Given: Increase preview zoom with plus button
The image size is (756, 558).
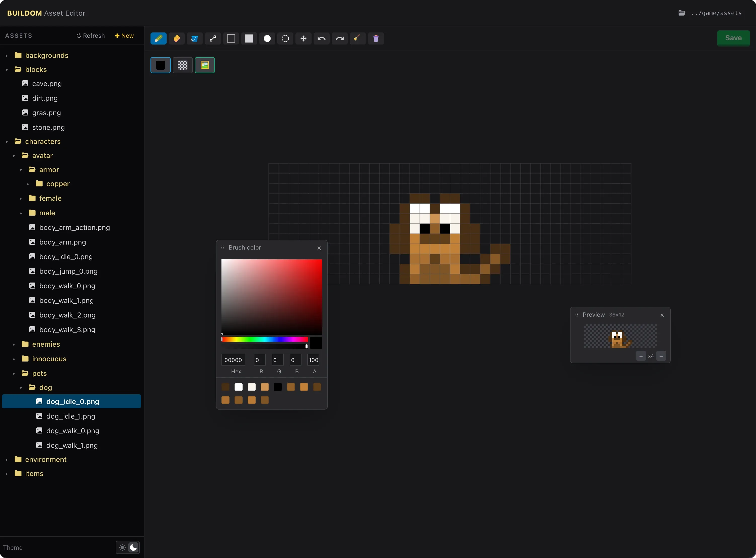Looking at the screenshot, I should [x=661, y=356].
